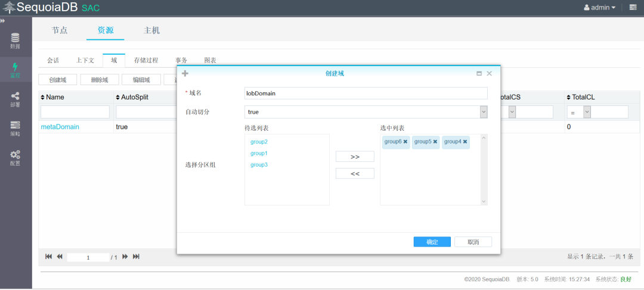The image size is (644, 290).
Task: Open the admin user menu
Action: (600, 7)
